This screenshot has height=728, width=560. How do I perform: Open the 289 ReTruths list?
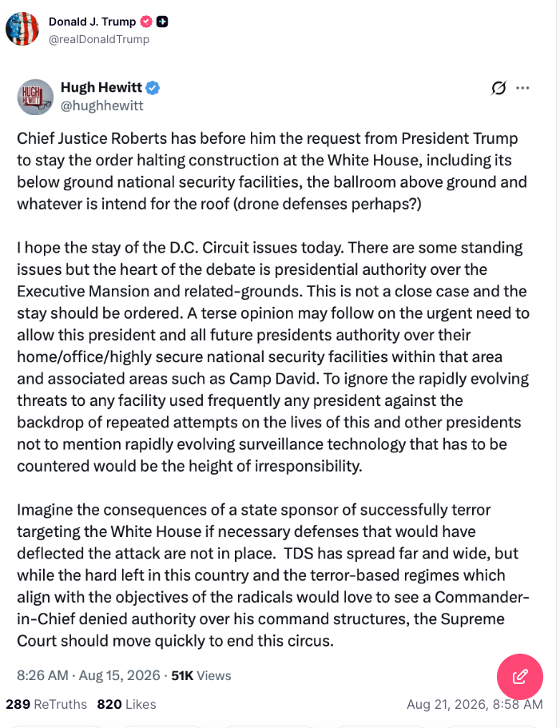click(x=46, y=704)
